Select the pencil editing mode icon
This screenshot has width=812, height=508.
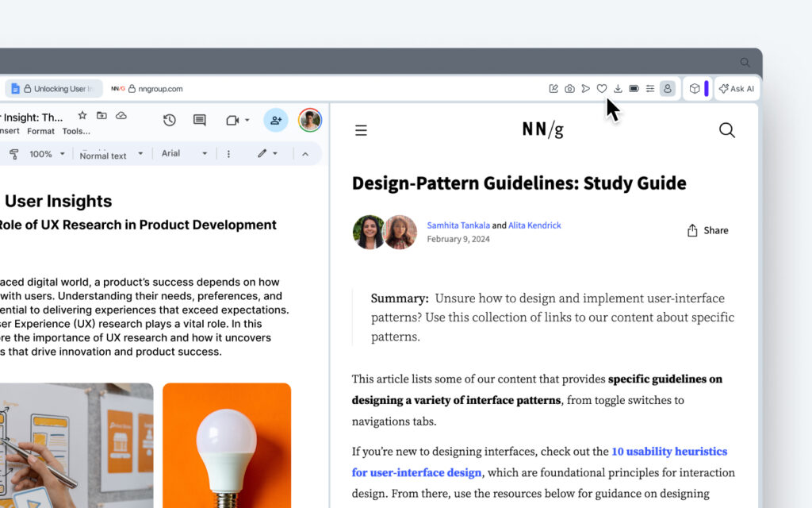click(262, 153)
